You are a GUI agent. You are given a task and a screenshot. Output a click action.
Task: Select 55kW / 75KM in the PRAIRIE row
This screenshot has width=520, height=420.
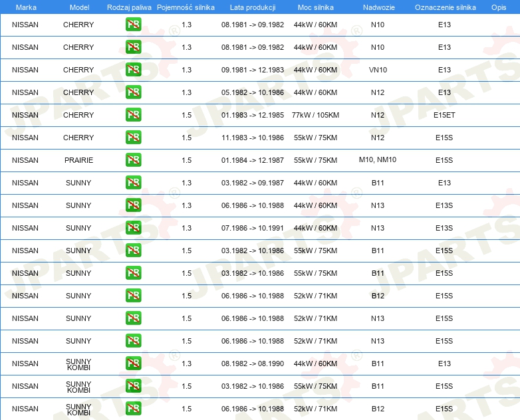pos(315,160)
